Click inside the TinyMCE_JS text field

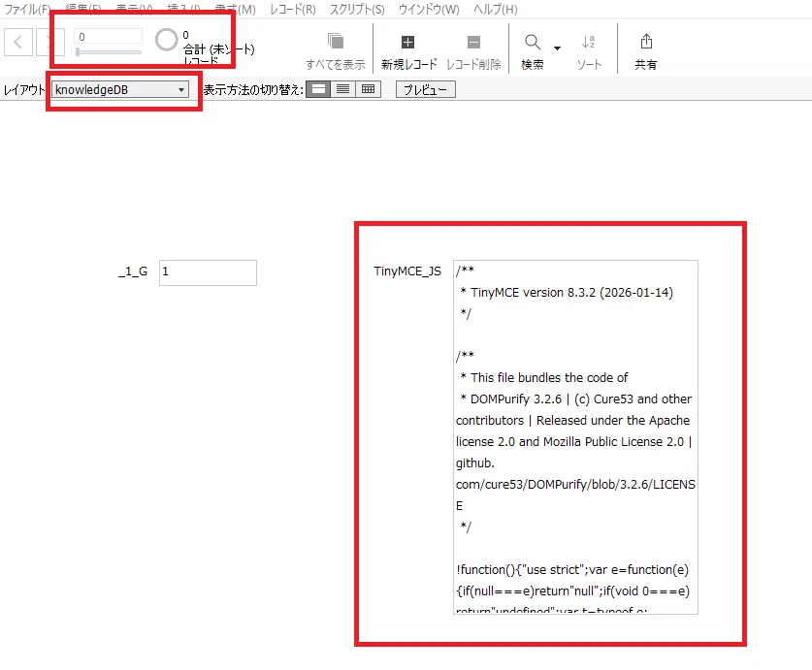575,437
